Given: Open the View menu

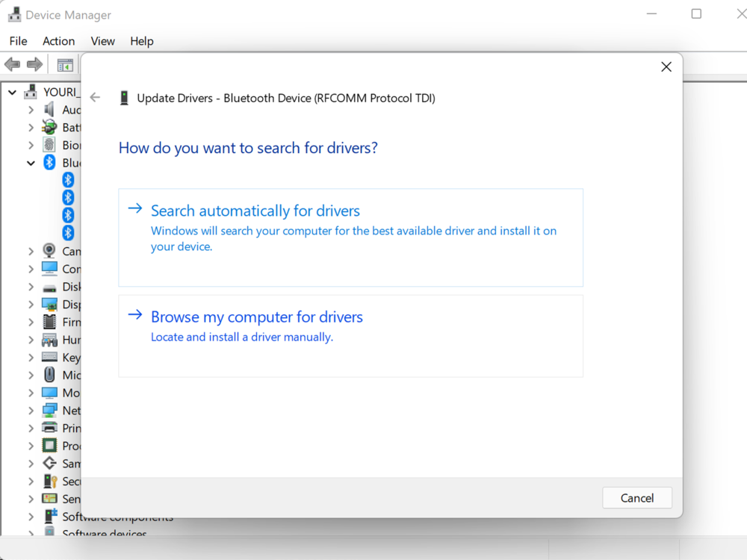Looking at the screenshot, I should [102, 41].
